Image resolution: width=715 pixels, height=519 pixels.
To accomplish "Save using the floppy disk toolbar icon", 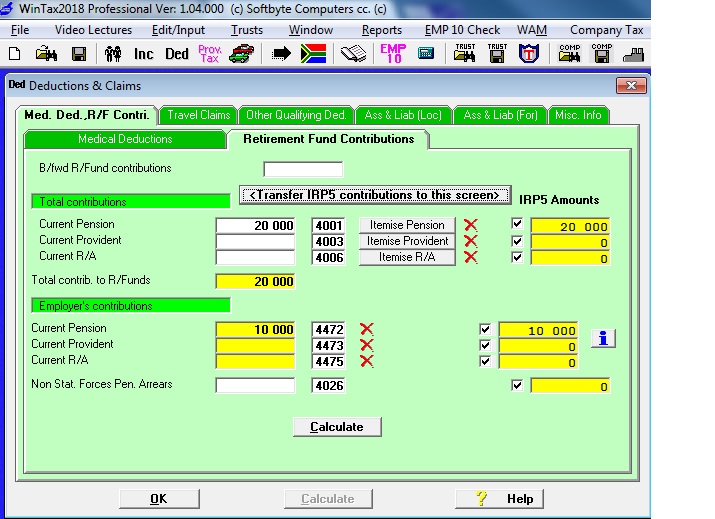I will [x=79, y=54].
